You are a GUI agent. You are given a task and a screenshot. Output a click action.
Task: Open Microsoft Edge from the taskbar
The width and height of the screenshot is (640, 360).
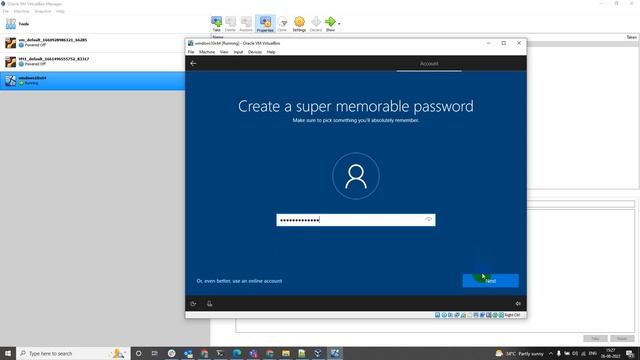tap(237, 353)
